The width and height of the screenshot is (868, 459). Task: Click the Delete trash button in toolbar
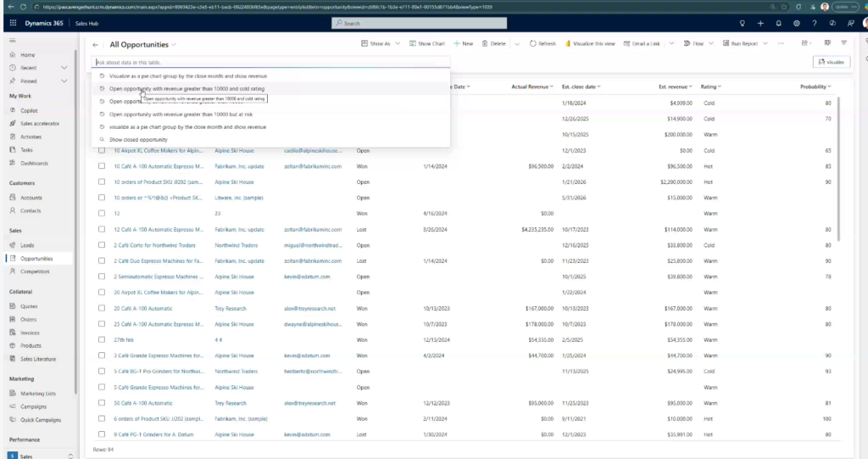click(x=494, y=43)
